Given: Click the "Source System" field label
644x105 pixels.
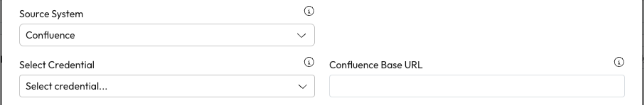Looking at the screenshot, I should (51, 14).
